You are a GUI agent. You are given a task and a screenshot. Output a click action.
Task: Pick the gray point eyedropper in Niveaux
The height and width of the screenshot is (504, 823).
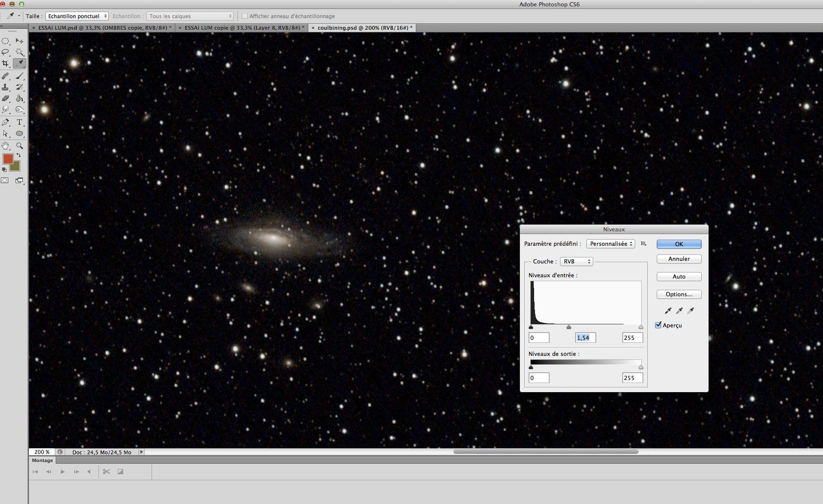point(679,311)
